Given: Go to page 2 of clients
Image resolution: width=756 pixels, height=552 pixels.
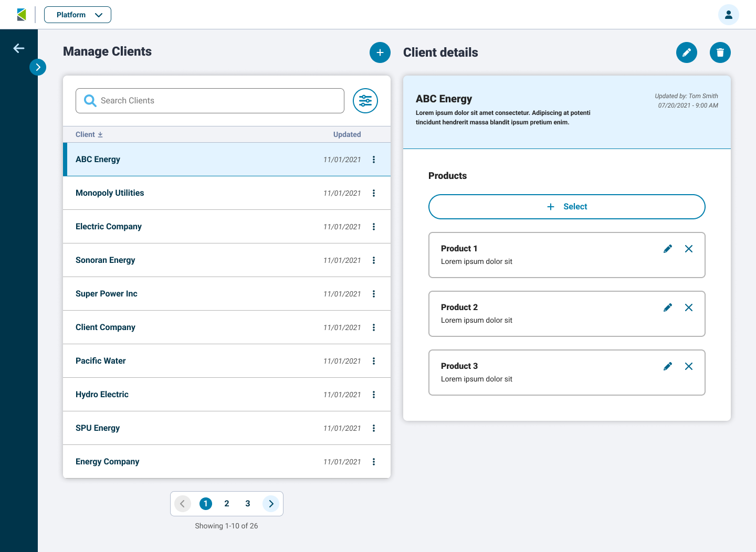Looking at the screenshot, I should click(226, 504).
